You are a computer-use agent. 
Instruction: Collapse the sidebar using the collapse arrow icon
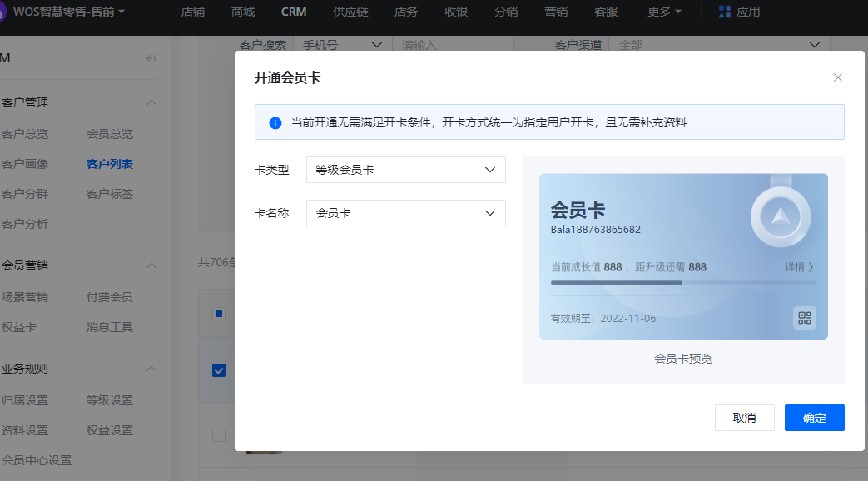pyautogui.click(x=151, y=58)
